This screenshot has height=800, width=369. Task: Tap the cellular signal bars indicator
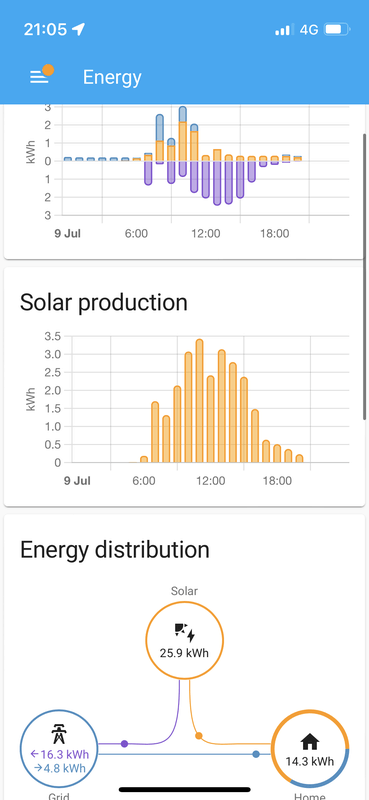point(285,30)
